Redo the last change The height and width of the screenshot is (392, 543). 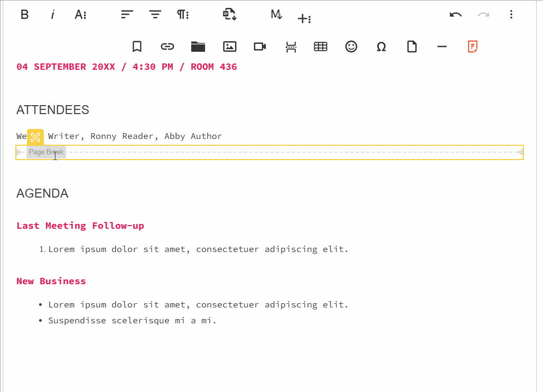point(483,14)
